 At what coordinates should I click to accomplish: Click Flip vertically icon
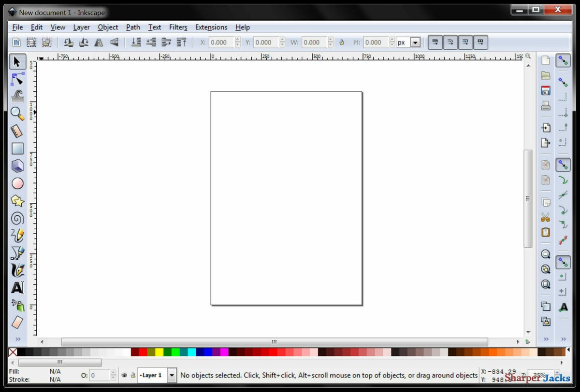114,42
